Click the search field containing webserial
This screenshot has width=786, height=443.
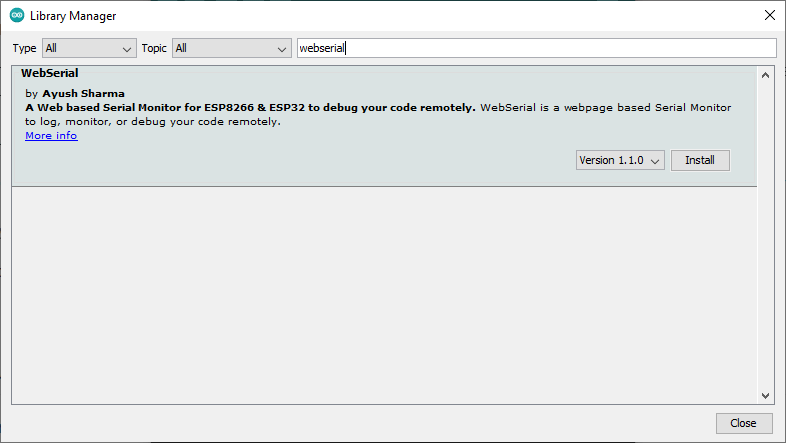(536, 48)
